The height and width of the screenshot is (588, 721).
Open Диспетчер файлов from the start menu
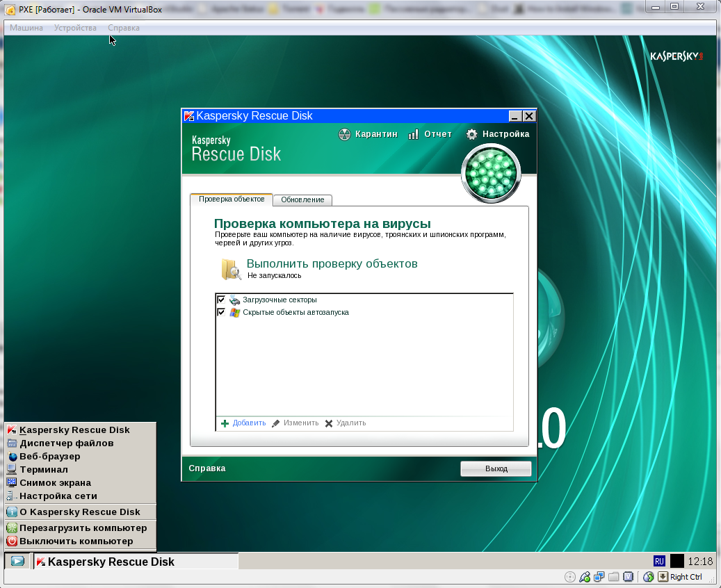point(81,443)
